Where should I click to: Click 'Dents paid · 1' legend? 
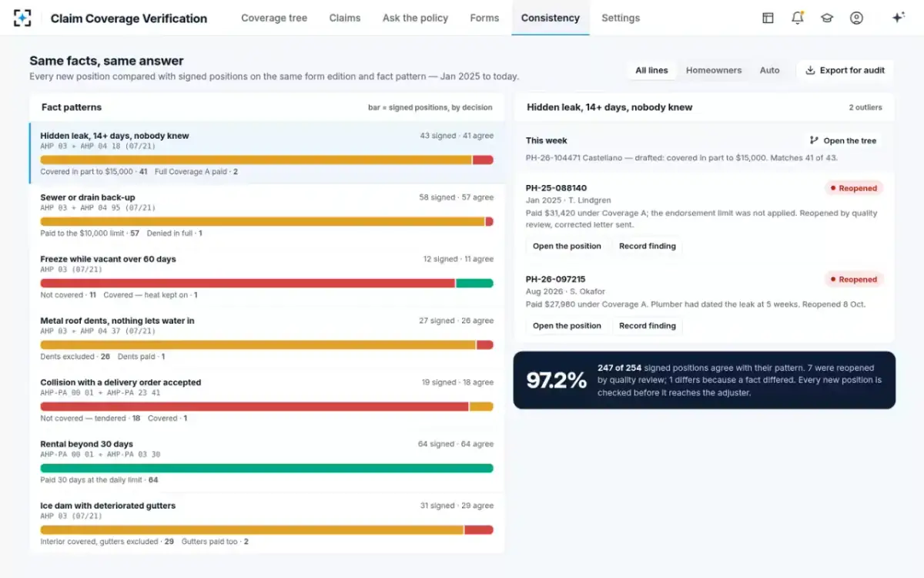pyautogui.click(x=141, y=357)
